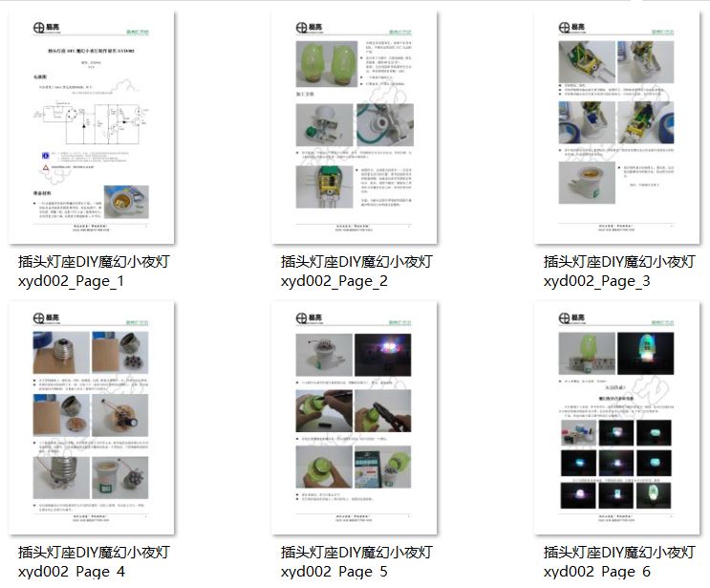Click the xyd002_Page_3 file name label

[x=618, y=272]
